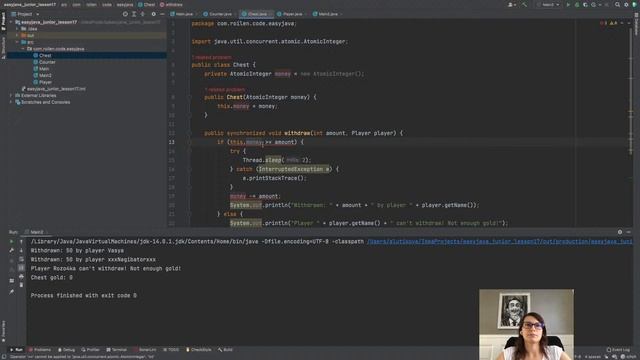Toggle the Project side tool window stripe

coord(3,22)
